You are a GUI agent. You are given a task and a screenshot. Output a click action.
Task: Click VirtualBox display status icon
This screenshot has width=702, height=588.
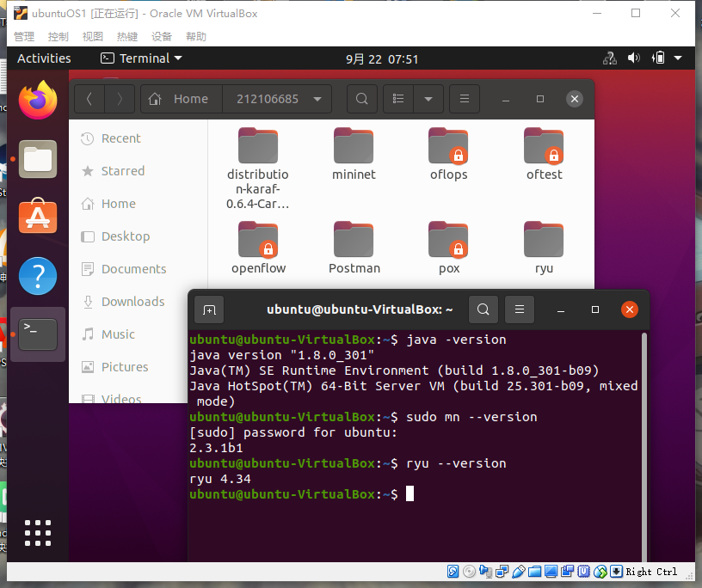[551, 572]
